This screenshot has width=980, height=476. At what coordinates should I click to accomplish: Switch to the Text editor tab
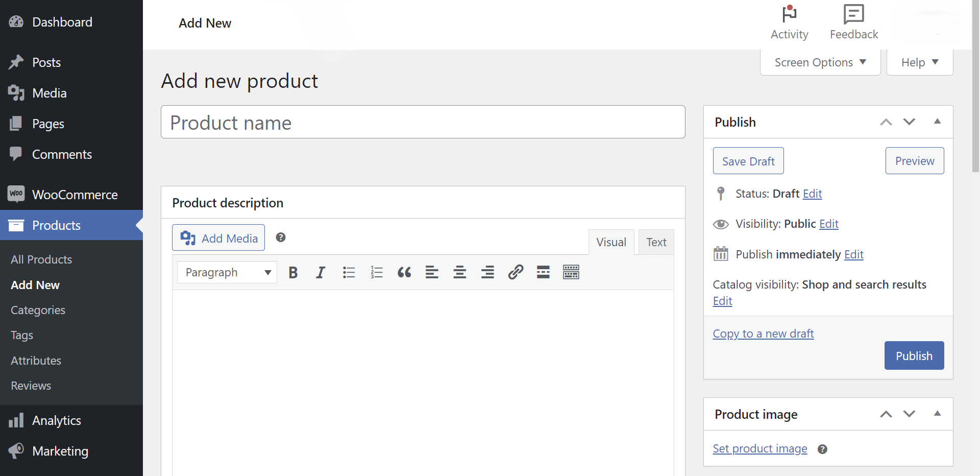656,242
